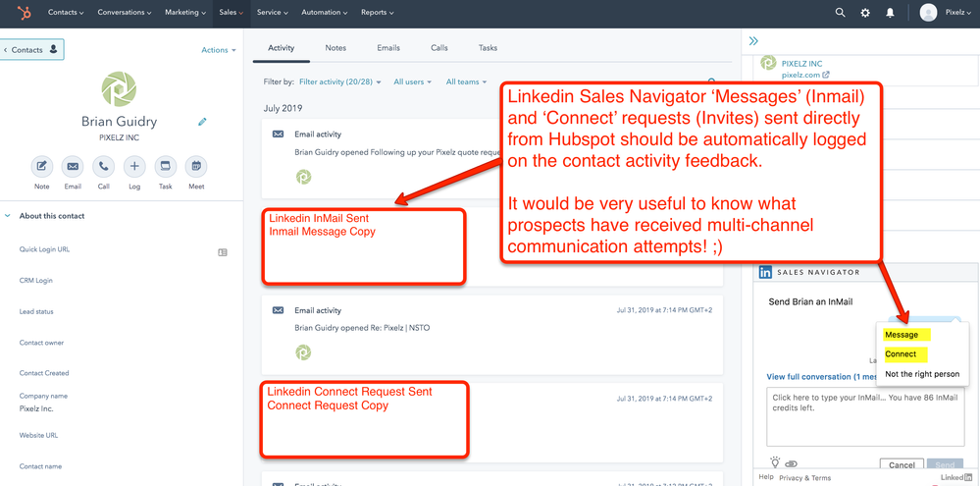
Task: Click the Log plus icon button
Action: (x=134, y=166)
